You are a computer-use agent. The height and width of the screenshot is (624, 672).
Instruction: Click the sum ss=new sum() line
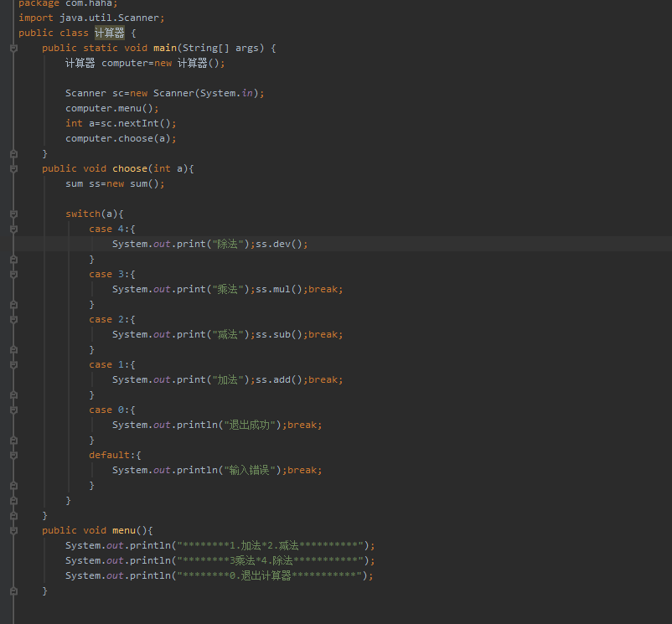coord(115,183)
